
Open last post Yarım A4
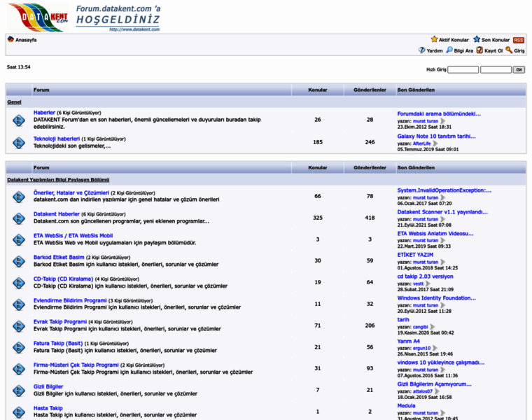409,342
